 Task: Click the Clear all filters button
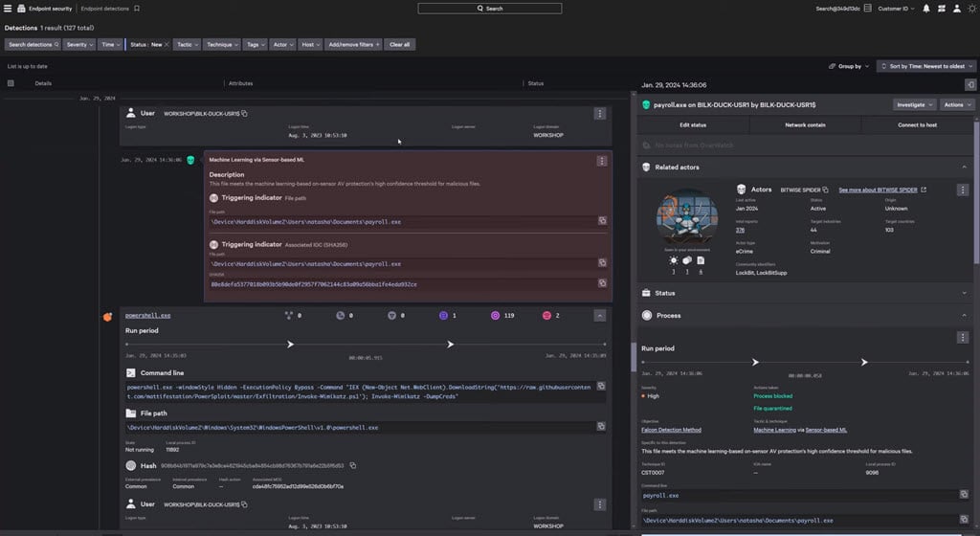[x=399, y=44]
